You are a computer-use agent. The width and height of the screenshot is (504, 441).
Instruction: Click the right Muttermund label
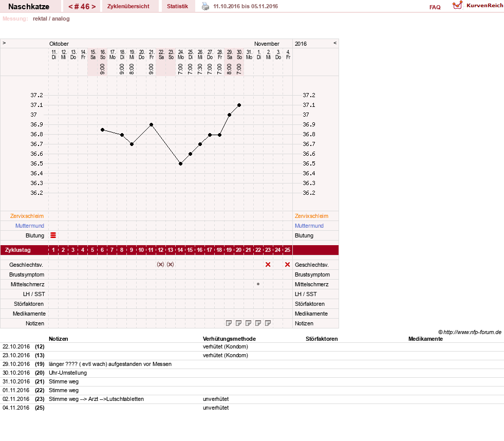pyautogui.click(x=309, y=226)
